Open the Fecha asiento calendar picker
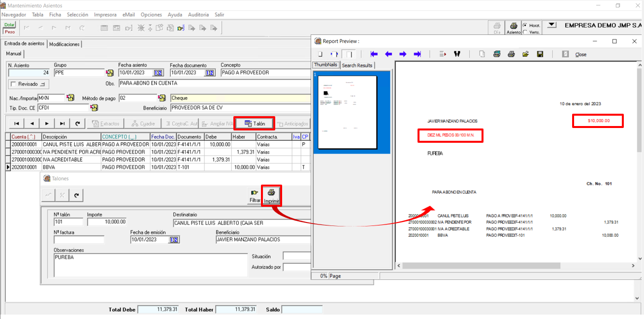 click(158, 73)
